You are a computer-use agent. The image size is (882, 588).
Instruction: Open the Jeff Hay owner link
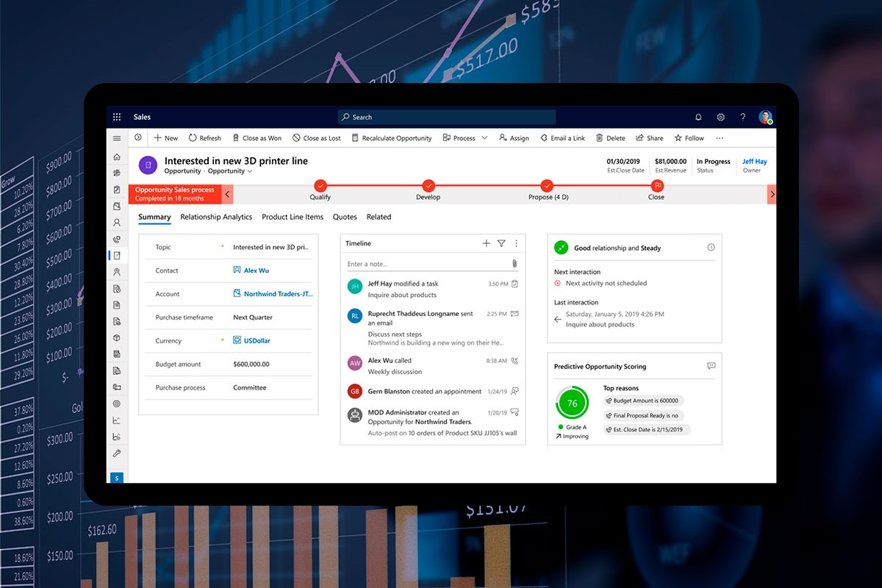point(754,162)
